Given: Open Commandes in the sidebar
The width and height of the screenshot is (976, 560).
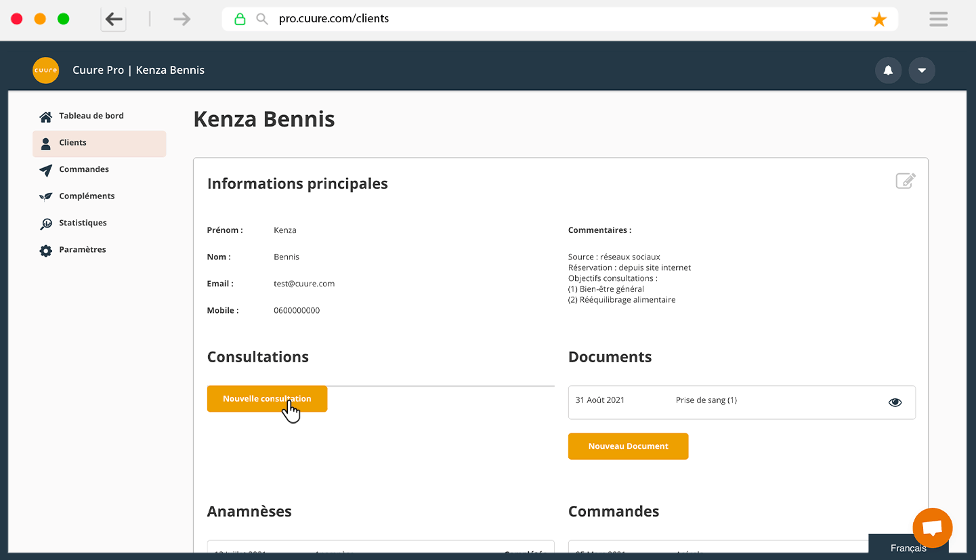Looking at the screenshot, I should (x=84, y=169).
